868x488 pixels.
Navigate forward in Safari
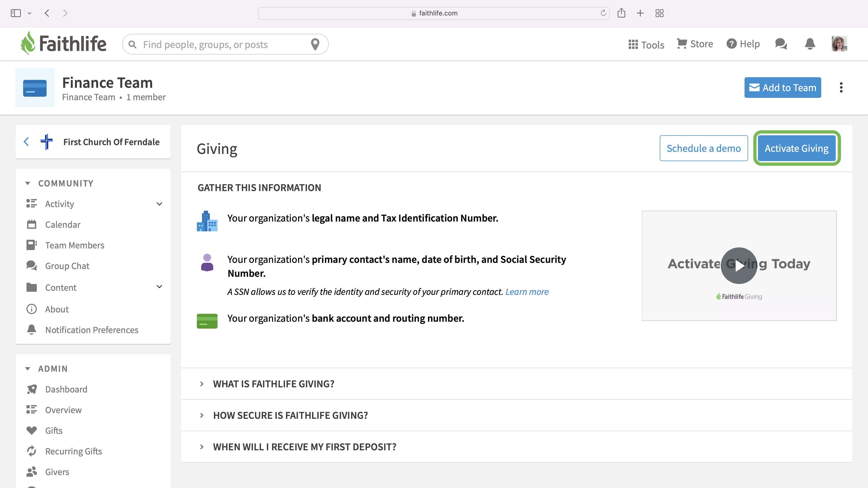pyautogui.click(x=65, y=13)
